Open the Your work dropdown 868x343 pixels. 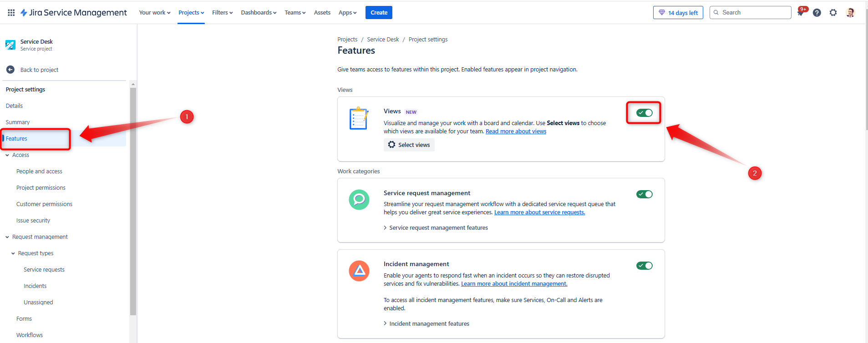click(155, 13)
